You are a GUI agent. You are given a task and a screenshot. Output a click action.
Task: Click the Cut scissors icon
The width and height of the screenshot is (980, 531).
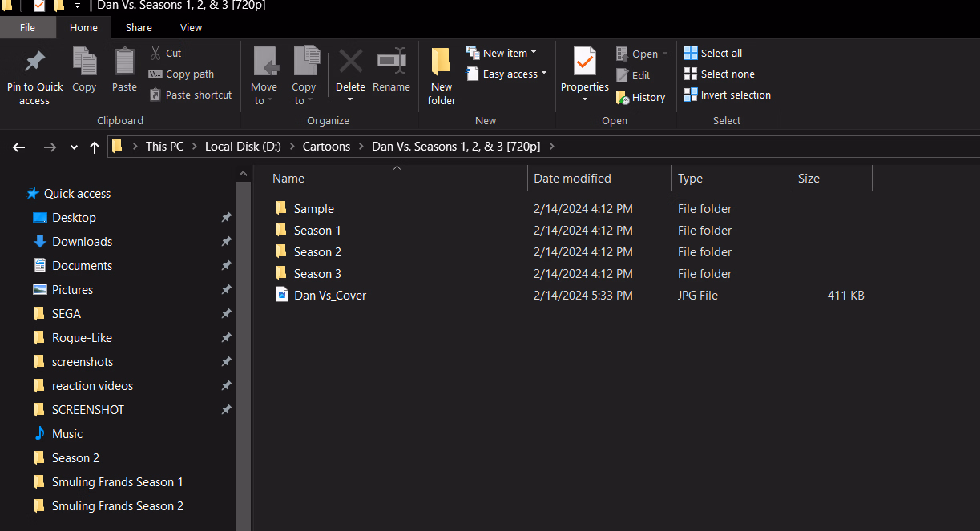[156, 54]
